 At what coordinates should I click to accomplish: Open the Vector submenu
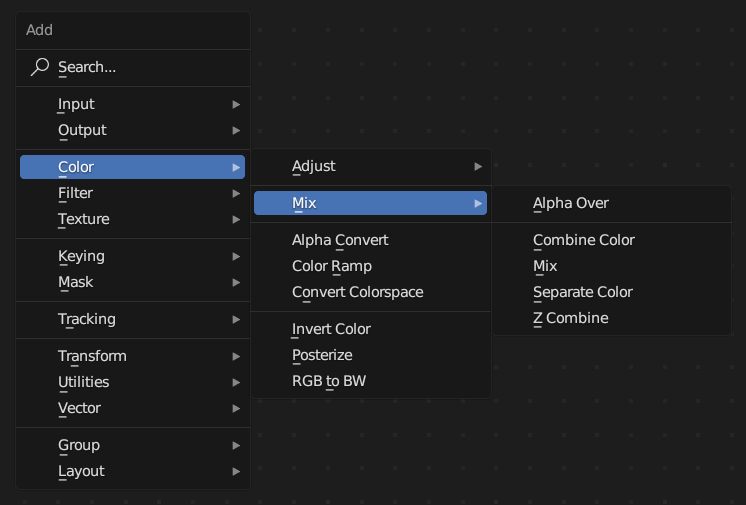pyautogui.click(x=79, y=408)
